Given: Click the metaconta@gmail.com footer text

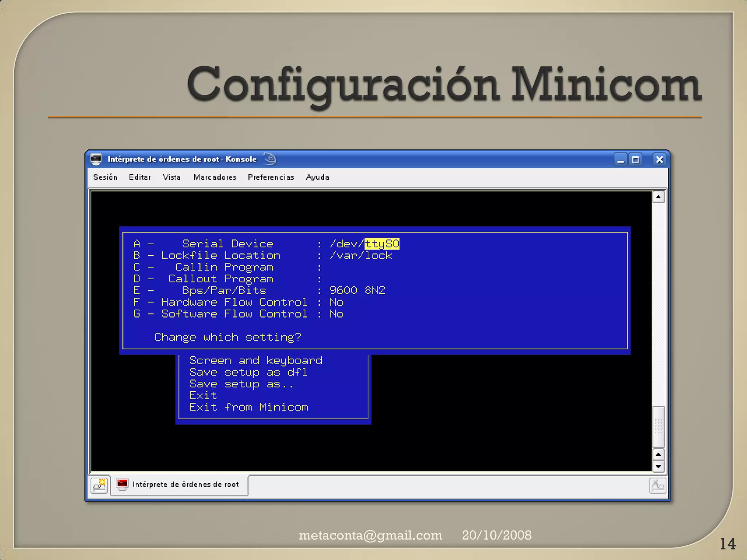Looking at the screenshot, I should point(371,535).
